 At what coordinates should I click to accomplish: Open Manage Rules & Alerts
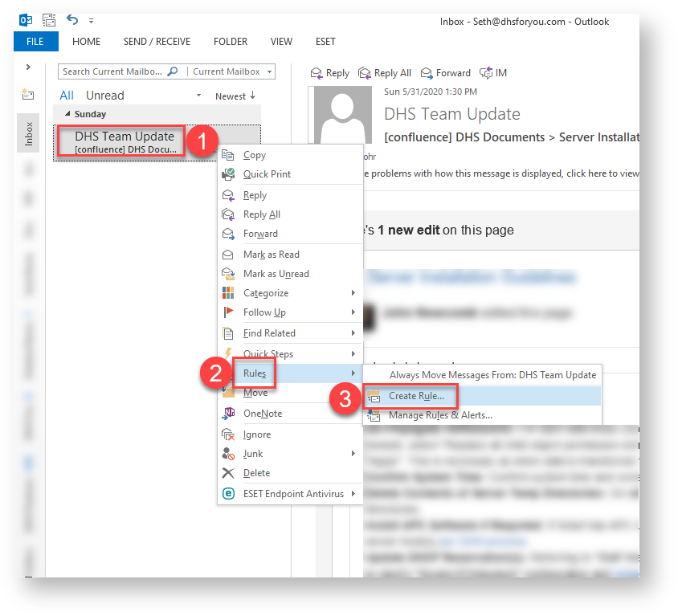tap(440, 415)
